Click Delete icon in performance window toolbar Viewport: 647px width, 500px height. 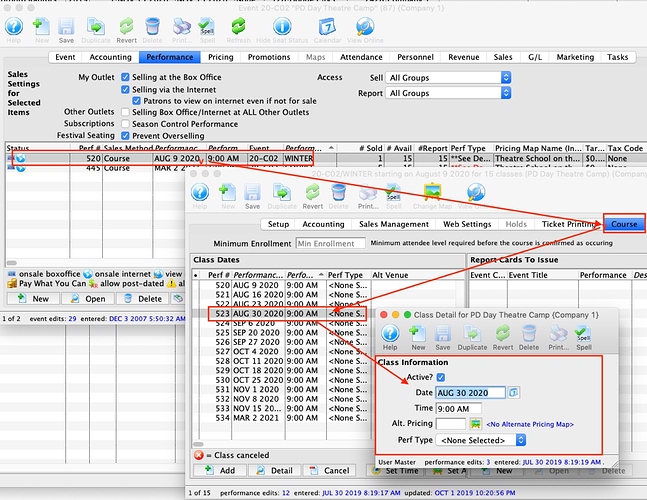coord(338,193)
